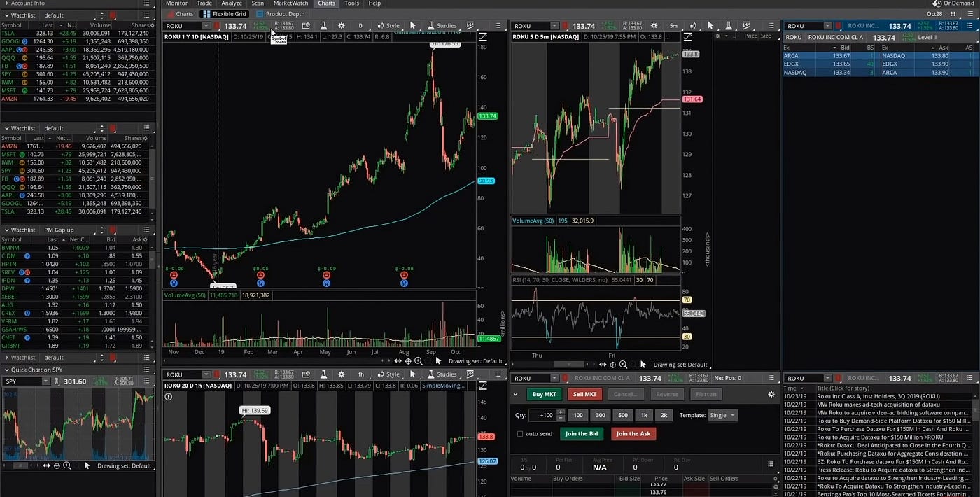Open the first Watchlist panel menu icon
This screenshot has height=497, width=980.
[x=146, y=15]
